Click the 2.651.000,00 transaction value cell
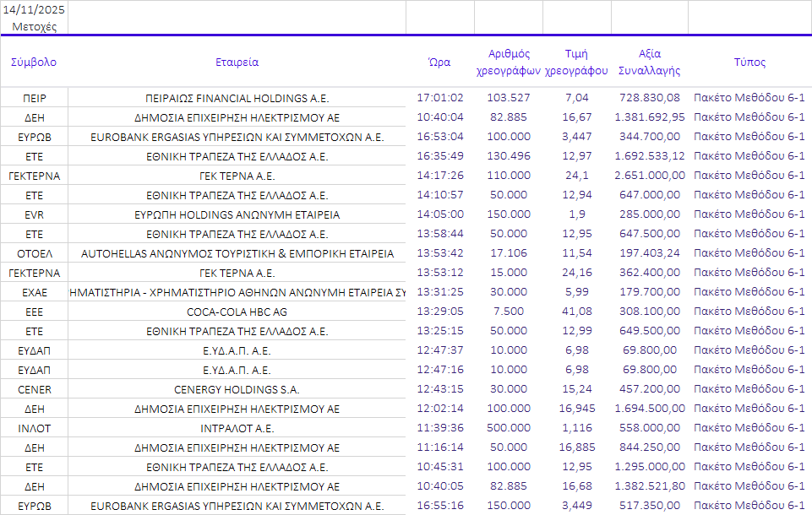This screenshot has width=812, height=515. coord(649,176)
